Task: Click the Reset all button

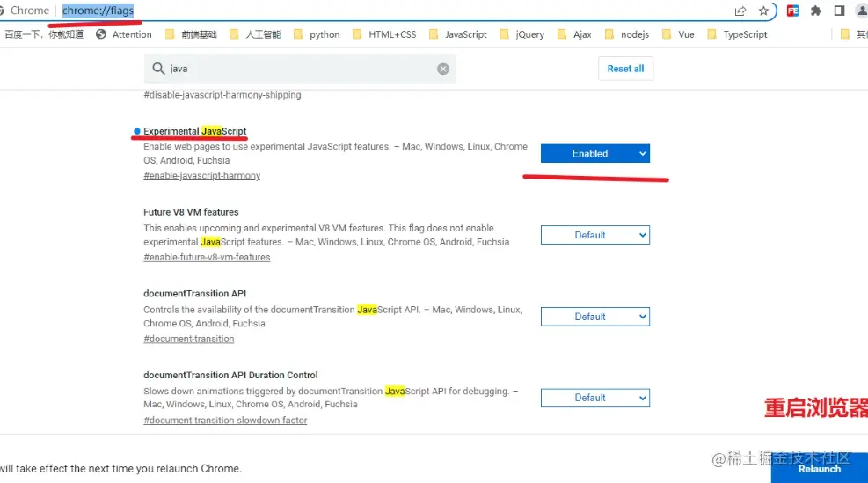Action: 625,69
